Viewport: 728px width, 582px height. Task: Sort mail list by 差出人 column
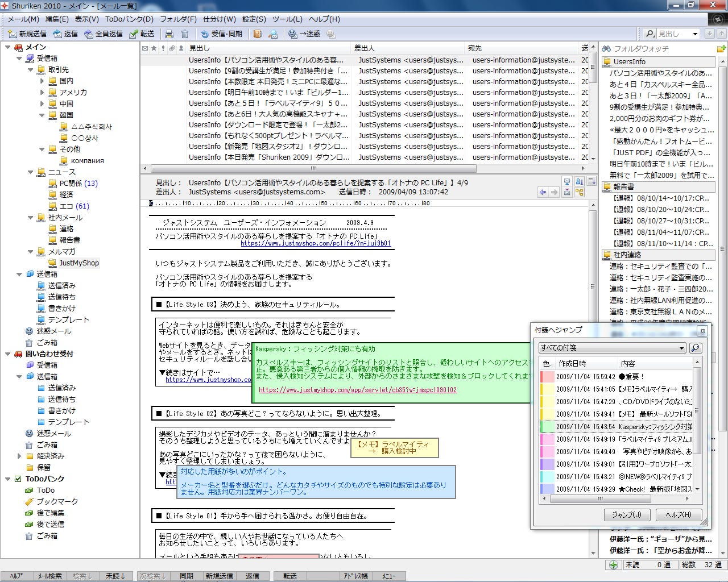pyautogui.click(x=407, y=48)
